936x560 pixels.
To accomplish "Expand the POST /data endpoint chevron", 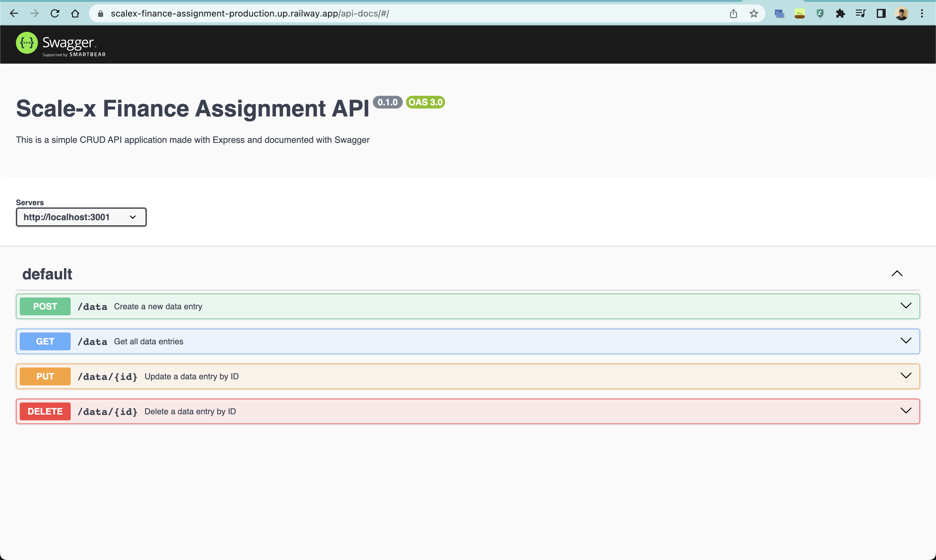I will (x=905, y=306).
